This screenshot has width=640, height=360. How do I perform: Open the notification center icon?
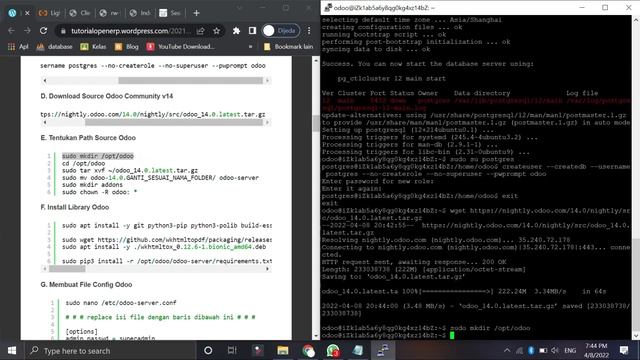click(x=624, y=350)
